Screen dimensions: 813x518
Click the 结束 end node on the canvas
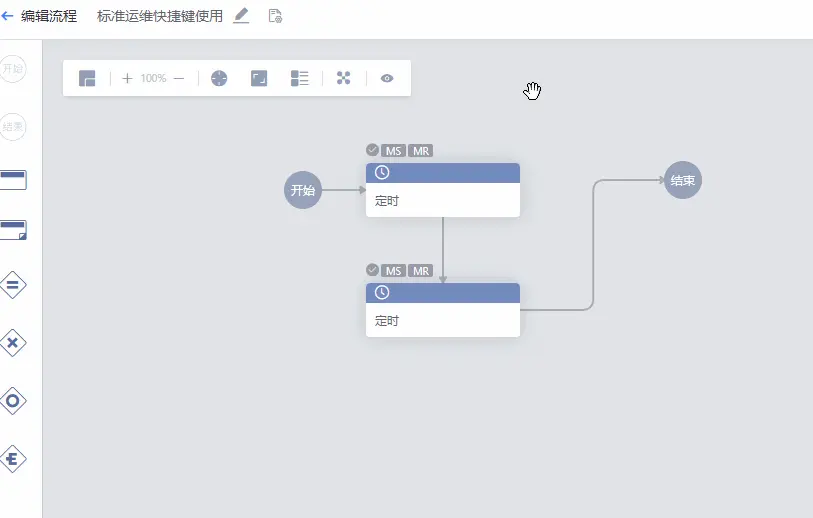pos(683,181)
